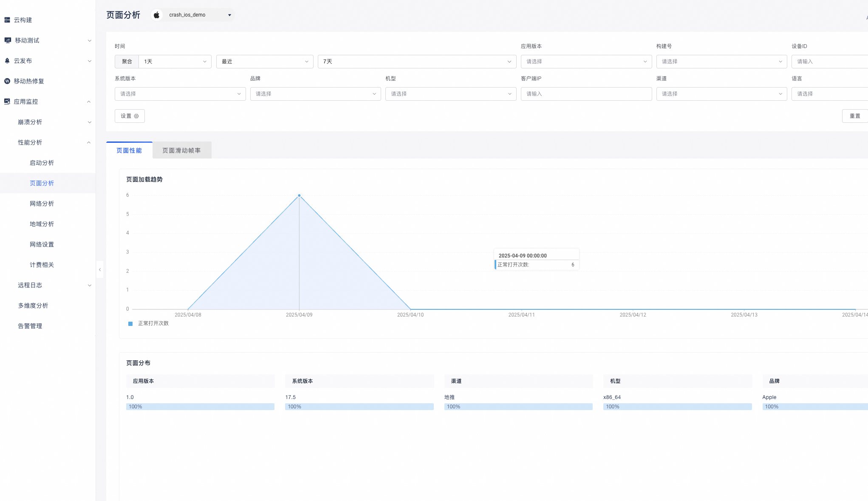
Task: Click the 2025/04/11 axis label
Action: click(521, 315)
